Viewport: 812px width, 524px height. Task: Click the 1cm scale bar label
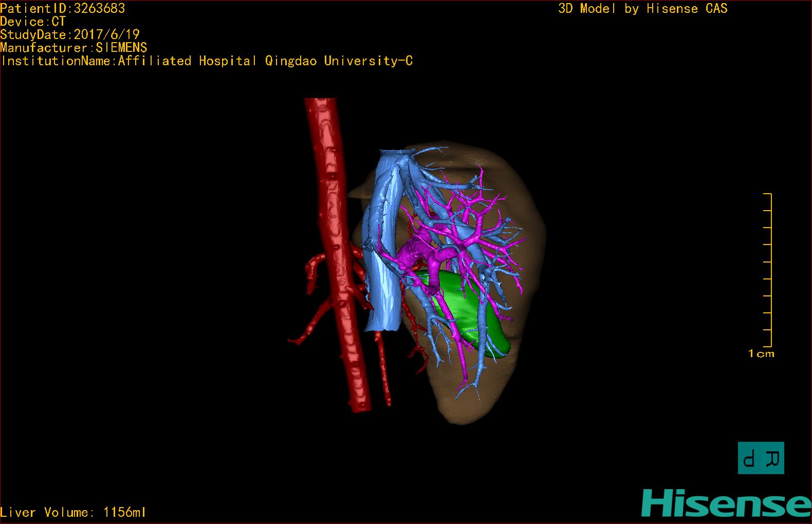(761, 353)
